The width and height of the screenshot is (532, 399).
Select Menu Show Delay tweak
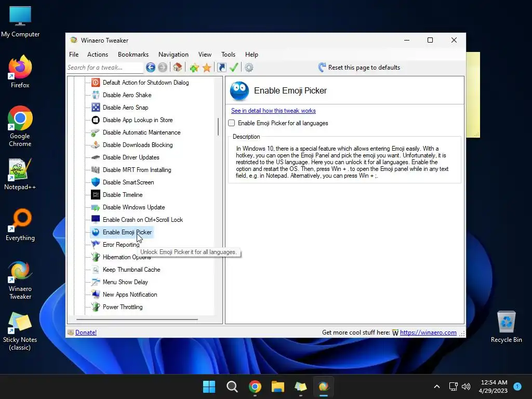click(x=125, y=282)
